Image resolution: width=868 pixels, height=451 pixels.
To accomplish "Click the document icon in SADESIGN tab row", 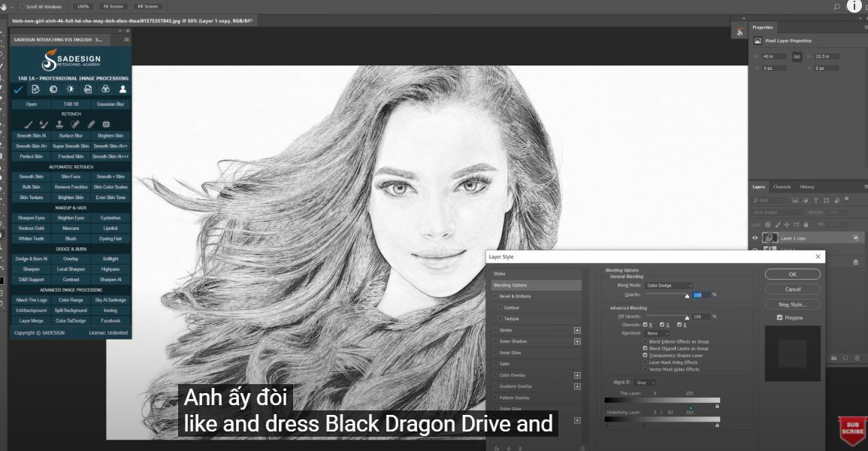I will (35, 89).
